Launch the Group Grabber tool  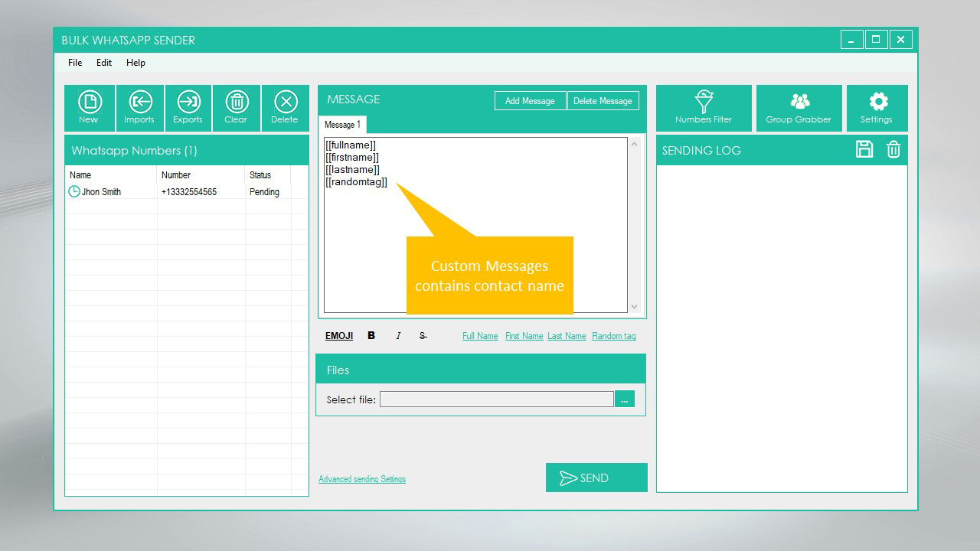(799, 108)
